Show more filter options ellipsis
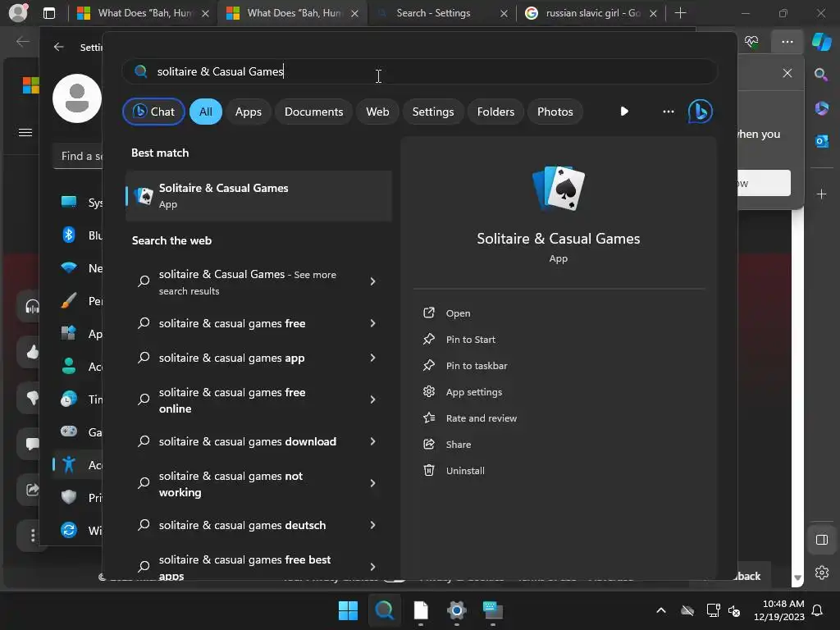 click(668, 112)
